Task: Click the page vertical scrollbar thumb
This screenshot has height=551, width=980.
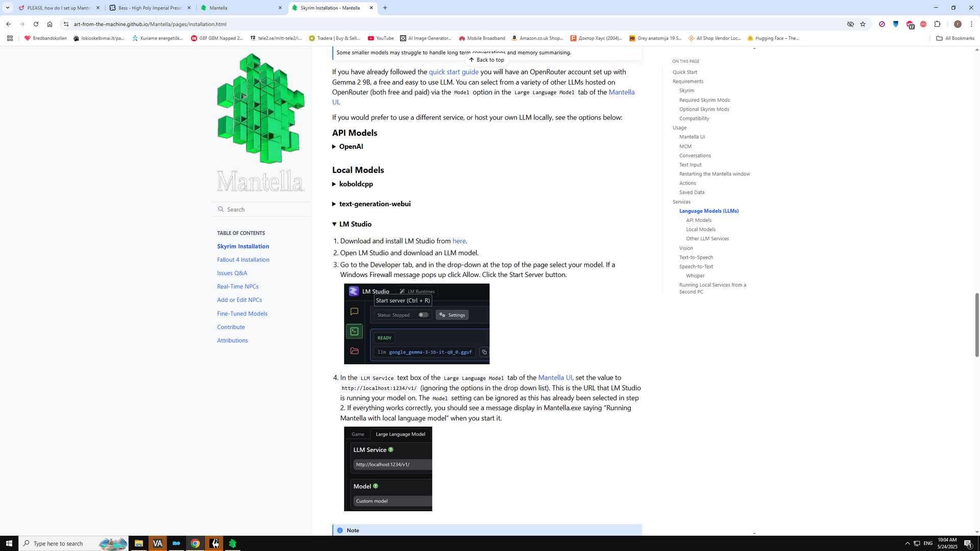Action: (977, 325)
